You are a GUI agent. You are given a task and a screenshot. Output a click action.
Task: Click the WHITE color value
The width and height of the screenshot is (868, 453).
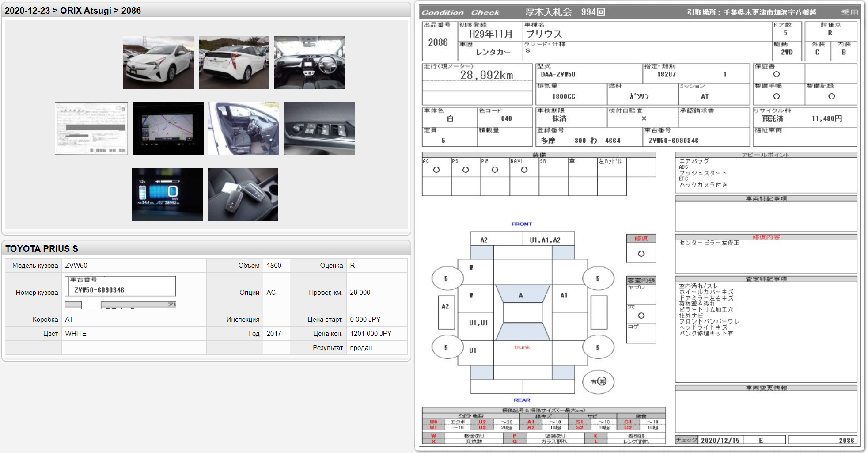tap(76, 334)
